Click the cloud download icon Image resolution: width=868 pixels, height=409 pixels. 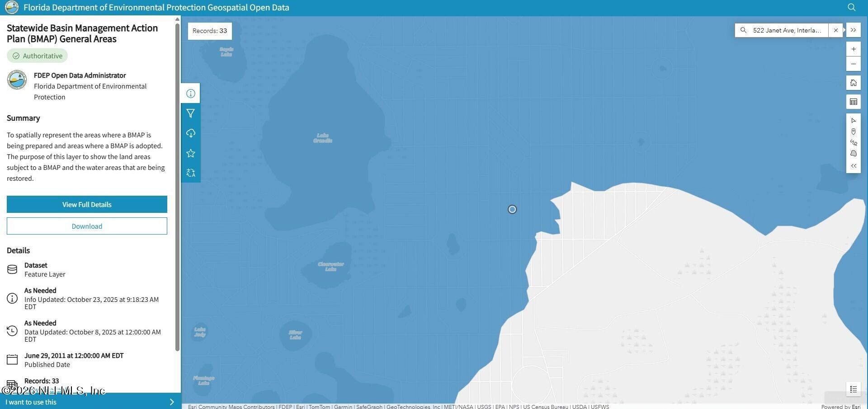click(190, 133)
